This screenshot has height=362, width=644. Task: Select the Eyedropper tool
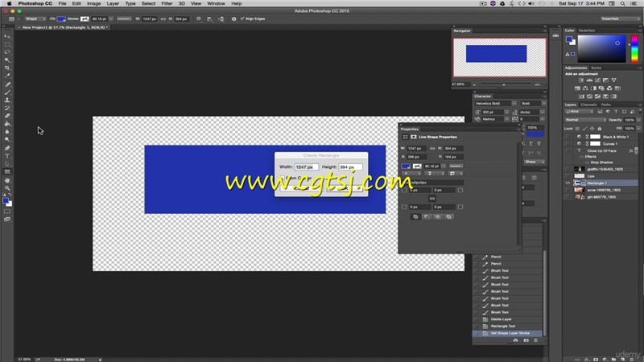[7, 76]
